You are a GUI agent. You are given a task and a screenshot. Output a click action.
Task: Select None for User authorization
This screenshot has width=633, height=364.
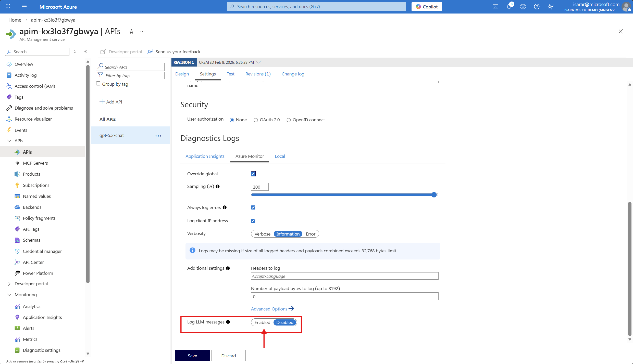coord(232,120)
